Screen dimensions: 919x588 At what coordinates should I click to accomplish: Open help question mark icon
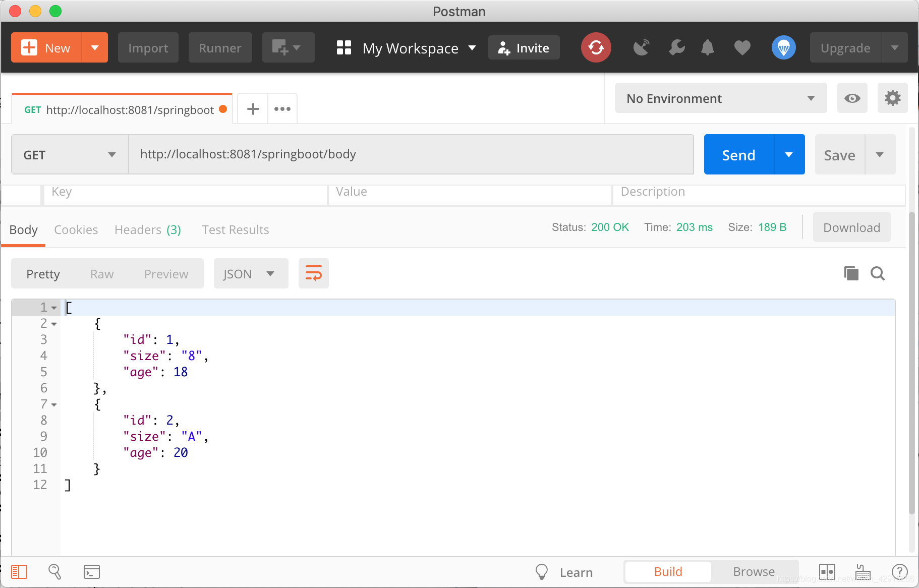tap(899, 572)
